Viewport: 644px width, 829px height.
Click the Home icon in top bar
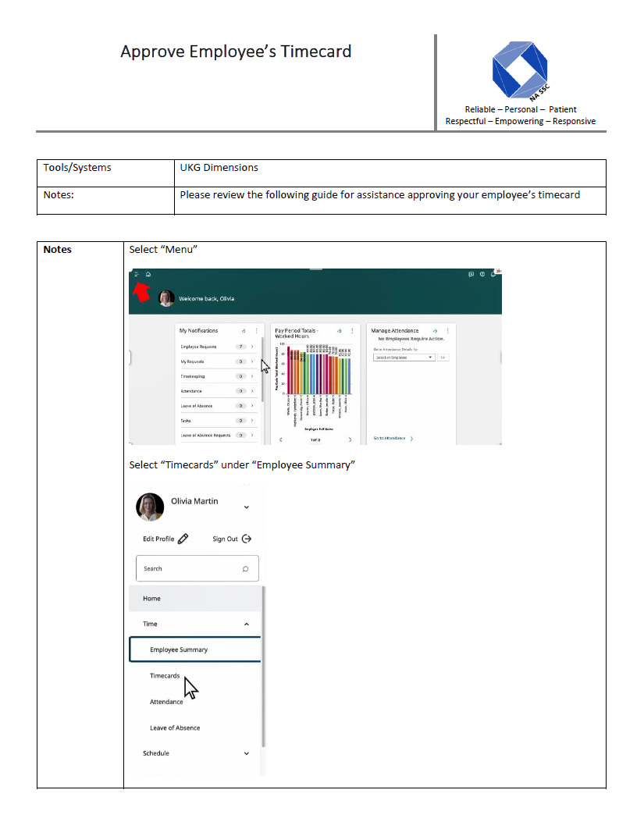[x=148, y=274]
